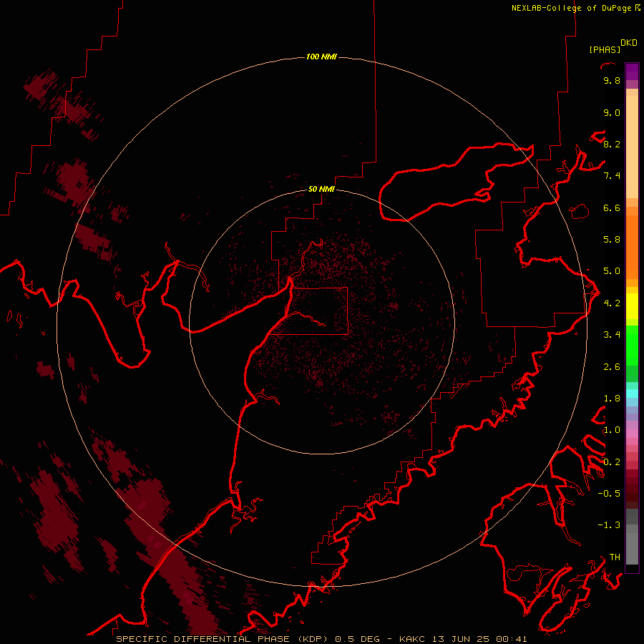Click the SPECIFIC DIFFERENTIAL PHASE (KDP) title text
This screenshot has height=644, width=644.
pyautogui.click(x=223, y=639)
